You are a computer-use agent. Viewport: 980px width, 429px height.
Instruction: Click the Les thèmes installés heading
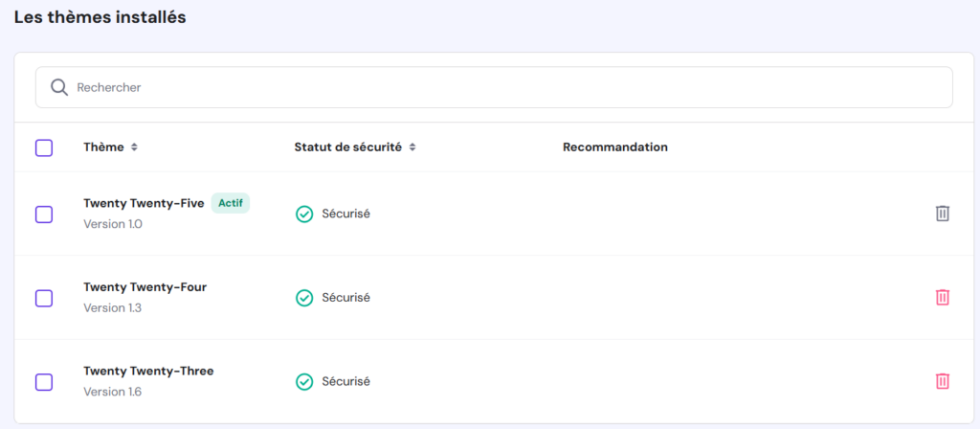pos(100,17)
